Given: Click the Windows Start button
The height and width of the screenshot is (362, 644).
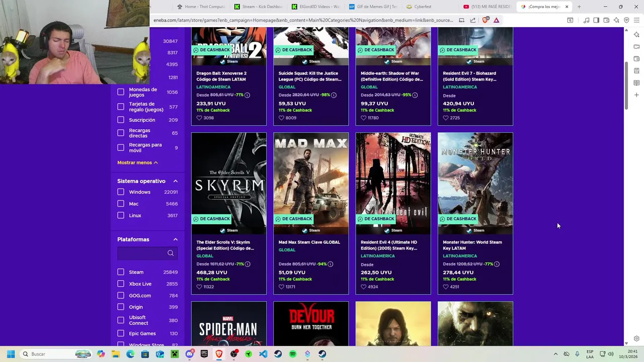Looking at the screenshot, I should 11,354.
